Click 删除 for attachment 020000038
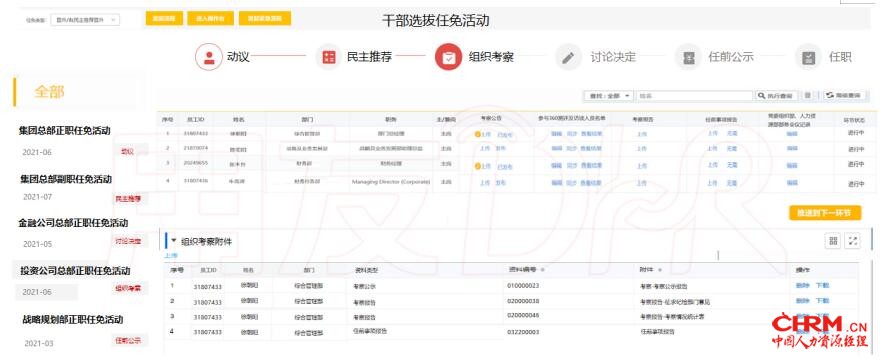880x360 pixels. point(802,301)
